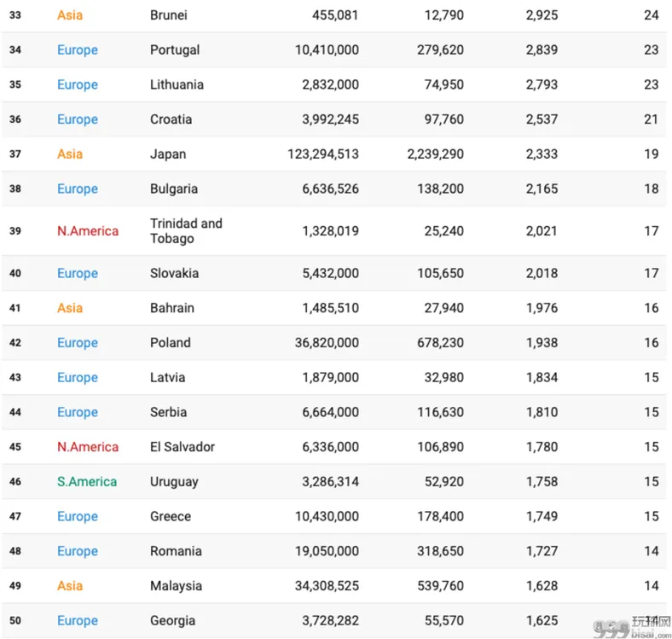Open the Europe link beside Portugal

pos(78,49)
